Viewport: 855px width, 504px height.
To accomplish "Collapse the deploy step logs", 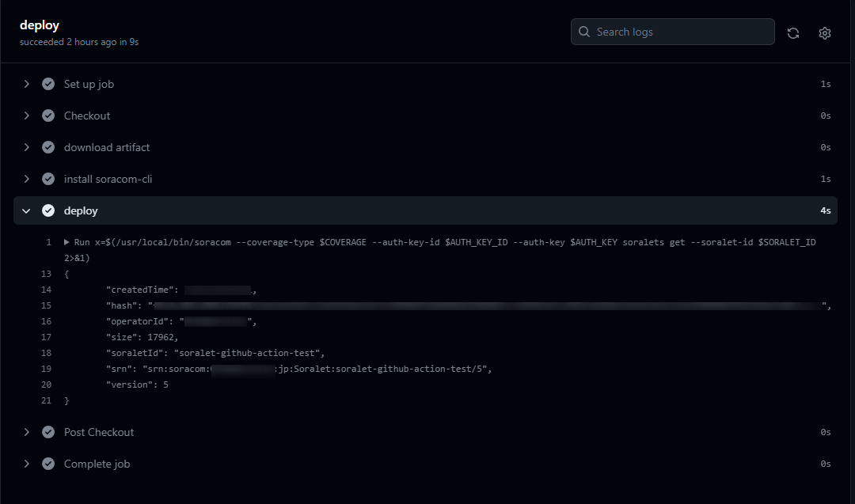I will pyautogui.click(x=26, y=210).
